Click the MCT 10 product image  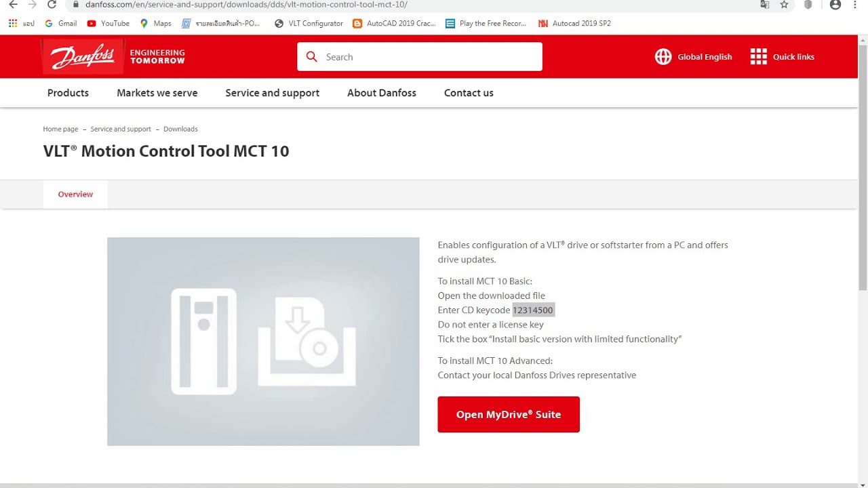click(263, 342)
